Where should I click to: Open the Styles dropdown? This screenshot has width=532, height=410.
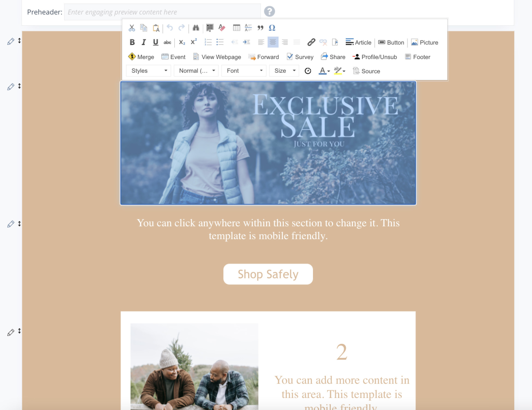coord(149,71)
